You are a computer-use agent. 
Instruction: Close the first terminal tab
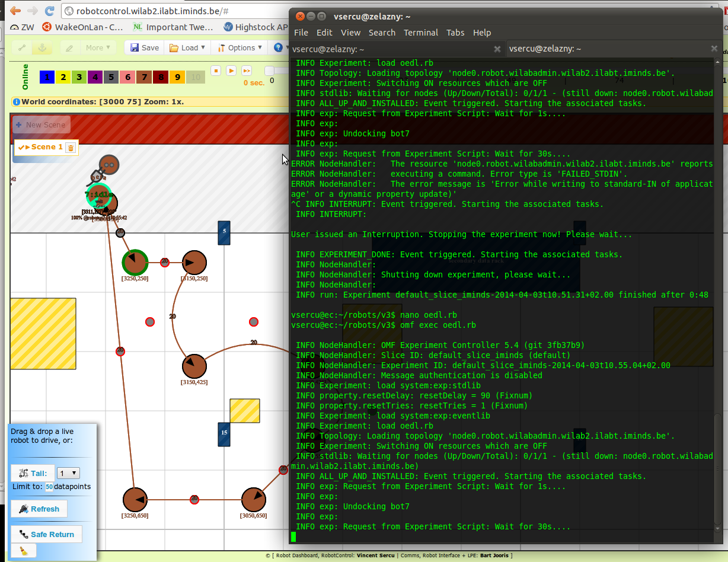point(497,49)
